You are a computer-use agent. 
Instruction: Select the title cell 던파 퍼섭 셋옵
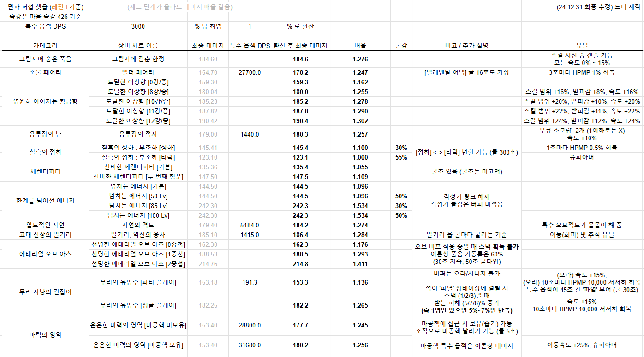(x=45, y=7)
